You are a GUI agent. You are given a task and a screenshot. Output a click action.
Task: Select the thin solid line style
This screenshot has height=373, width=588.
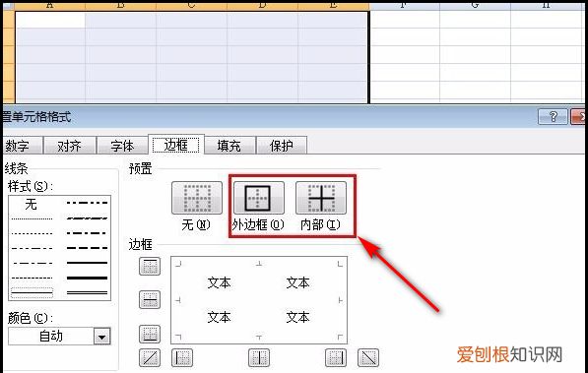(32, 292)
